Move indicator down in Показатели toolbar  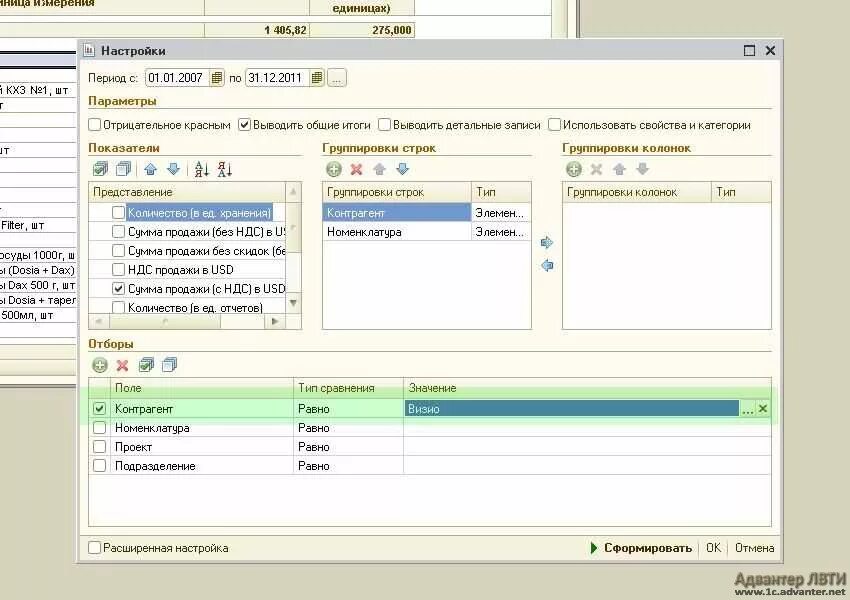[173, 169]
